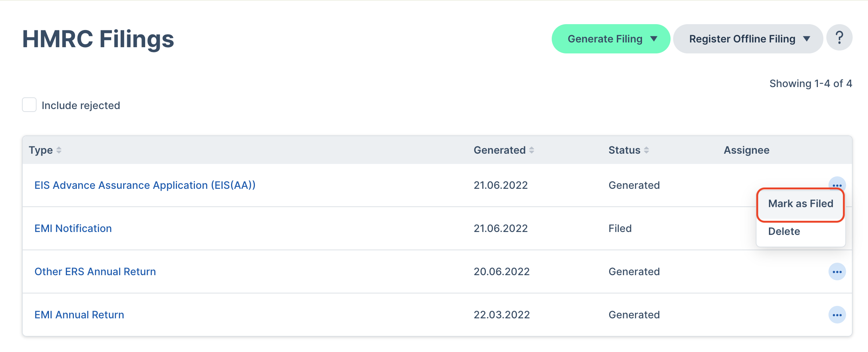
Task: Expand the Register Offline Filing dropdown
Action: coord(748,39)
